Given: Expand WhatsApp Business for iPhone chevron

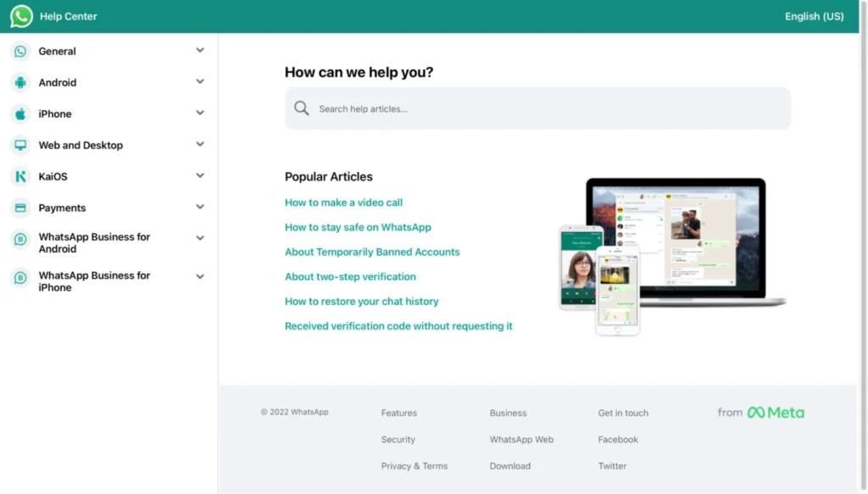Looking at the screenshot, I should (x=200, y=276).
